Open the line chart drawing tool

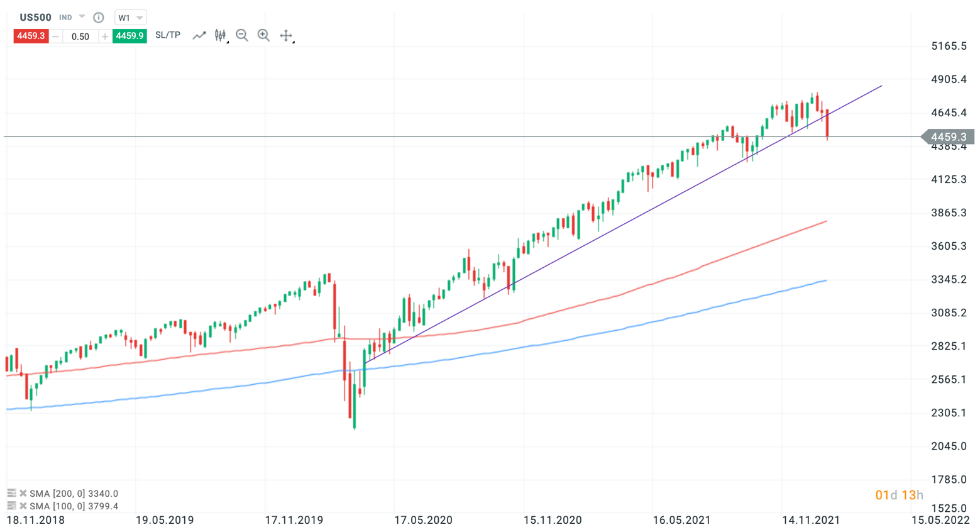pyautogui.click(x=199, y=36)
